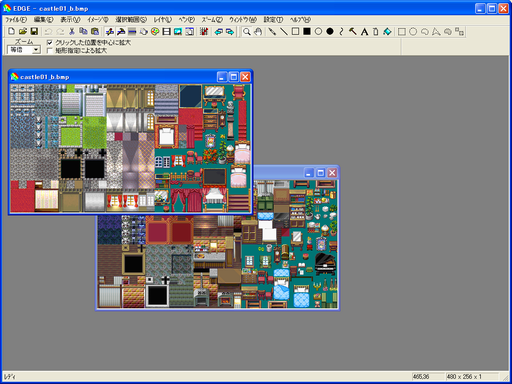The image size is (512, 384).
Task: Click the red grid settings toolbar icon
Action: click(204, 32)
